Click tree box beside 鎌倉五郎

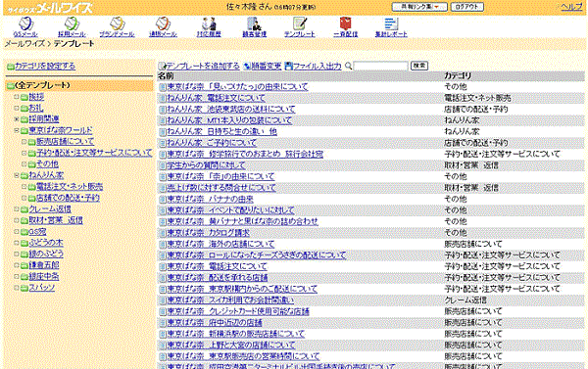(x=17, y=265)
